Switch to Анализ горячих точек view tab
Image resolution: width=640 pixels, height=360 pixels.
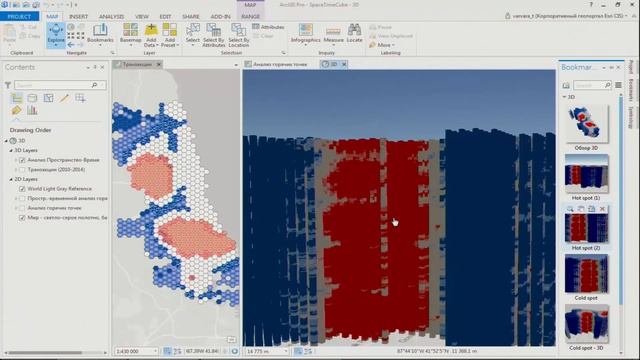[x=280, y=64]
